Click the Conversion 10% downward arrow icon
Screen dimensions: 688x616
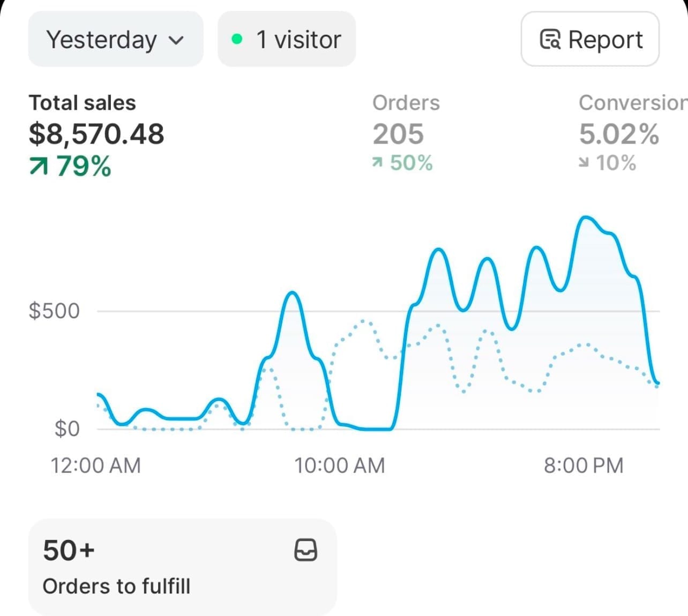click(584, 162)
